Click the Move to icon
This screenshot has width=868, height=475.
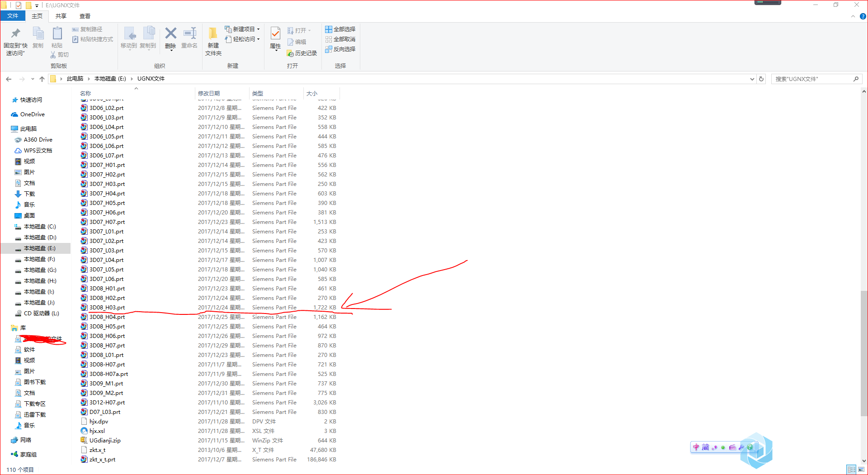(x=129, y=34)
